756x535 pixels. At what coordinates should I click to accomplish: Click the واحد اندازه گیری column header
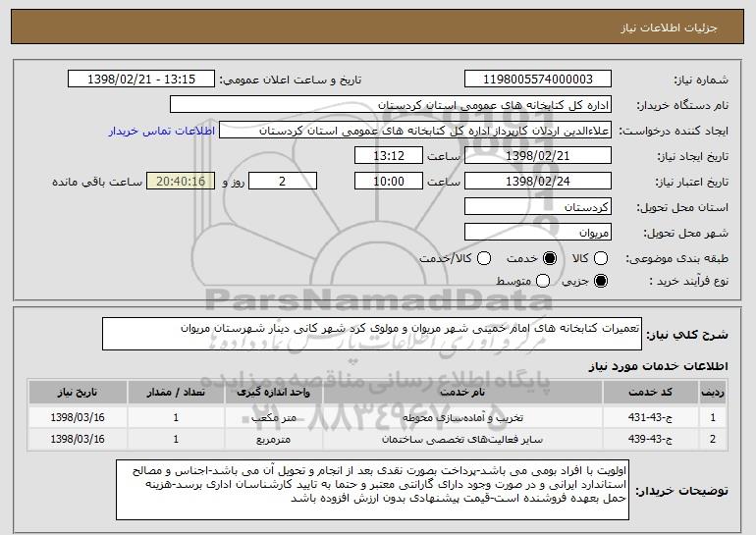pos(273,393)
